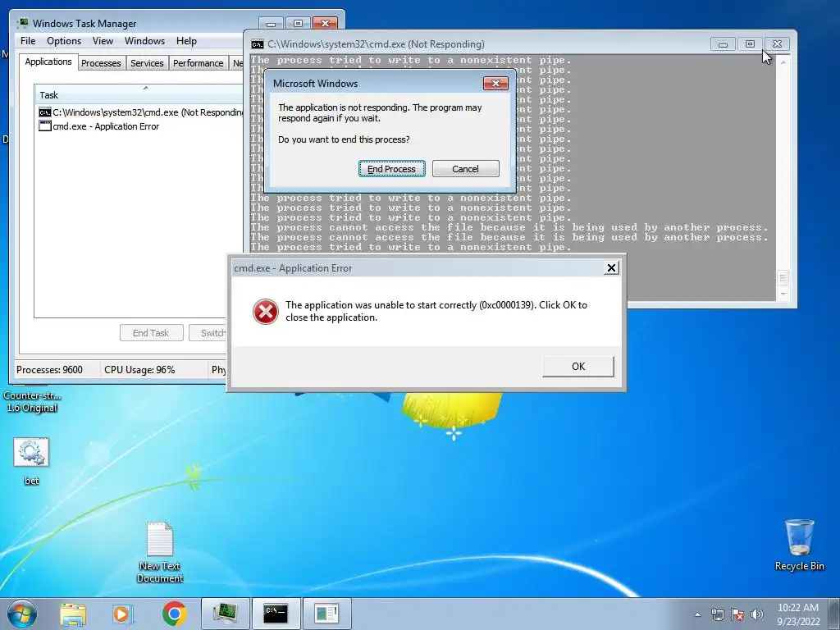Click the window icon beside cmd.exe - Application Error

pos(45,126)
